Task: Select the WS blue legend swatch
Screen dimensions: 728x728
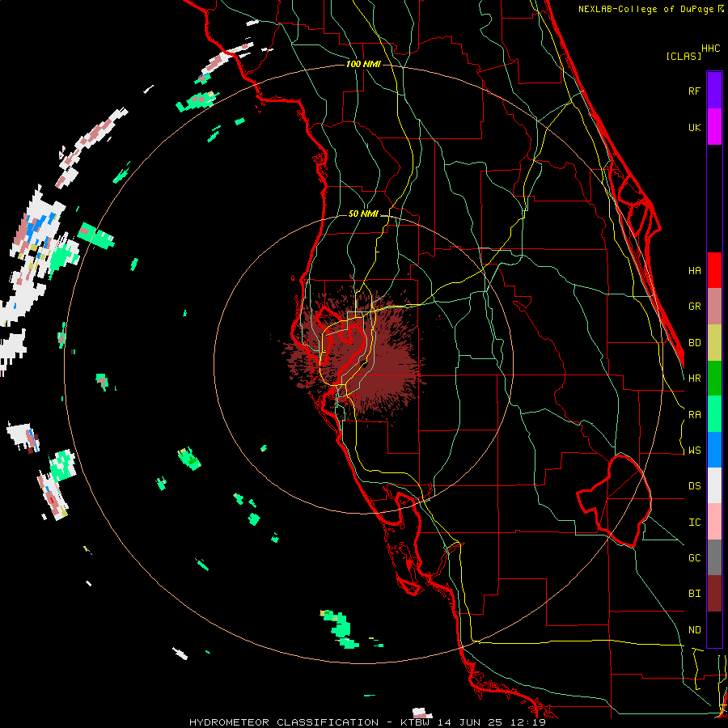Action: 714,450
